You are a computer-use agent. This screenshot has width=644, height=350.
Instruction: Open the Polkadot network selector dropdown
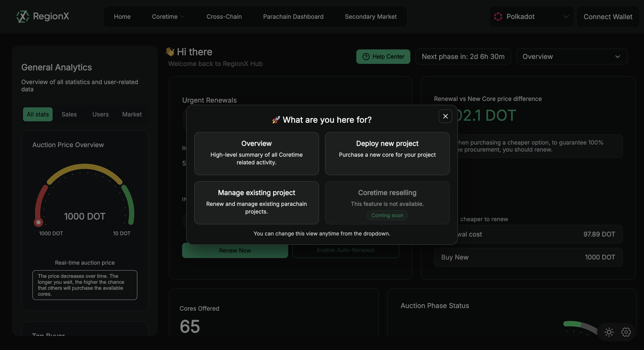coord(531,17)
